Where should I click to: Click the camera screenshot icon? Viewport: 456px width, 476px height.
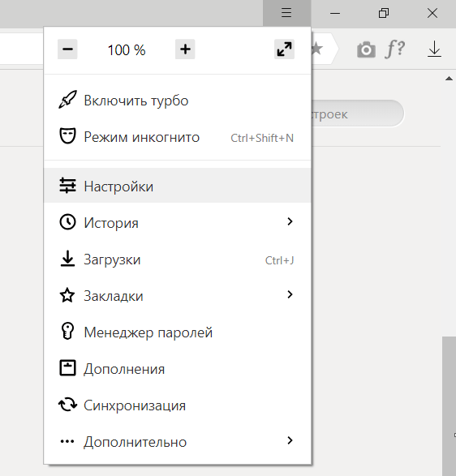[366, 49]
